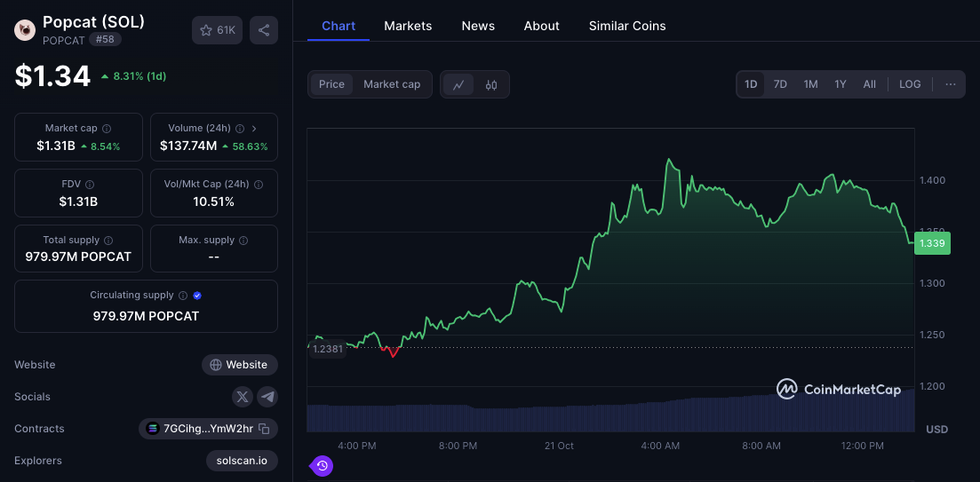Click the verified circulating supply badge

pos(197,296)
